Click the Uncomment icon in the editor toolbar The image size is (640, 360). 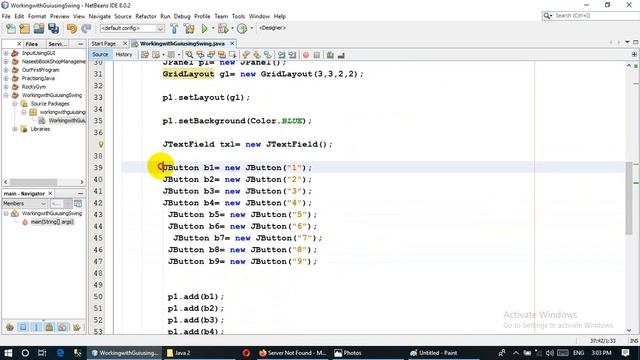341,55
